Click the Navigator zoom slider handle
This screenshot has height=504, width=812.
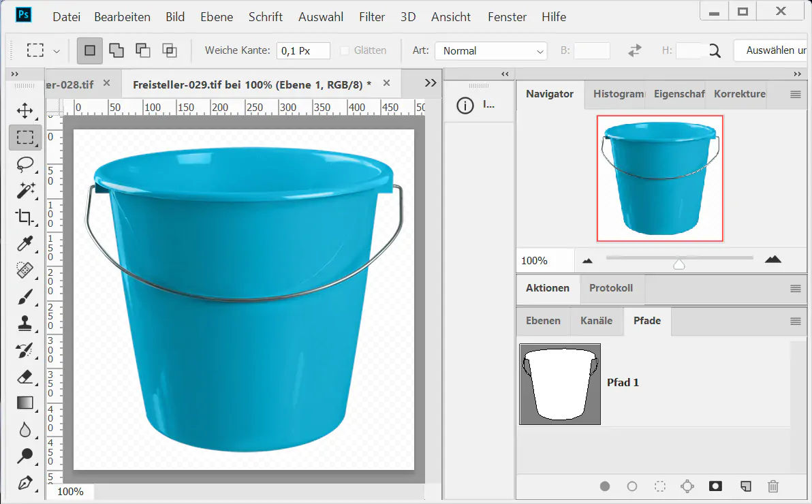[679, 264]
